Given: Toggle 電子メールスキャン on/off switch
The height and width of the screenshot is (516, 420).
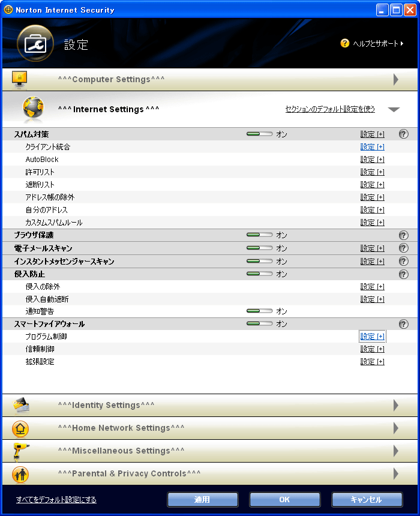Looking at the screenshot, I should click(259, 248).
